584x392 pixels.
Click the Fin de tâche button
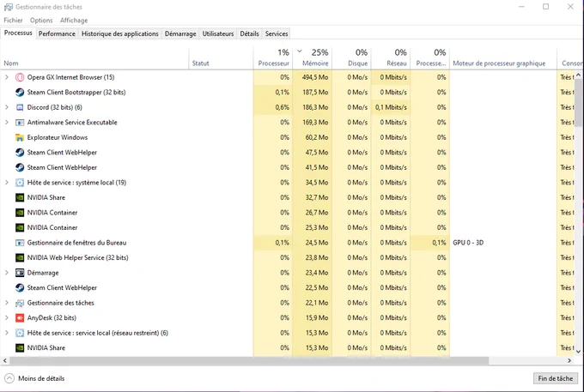556,378
